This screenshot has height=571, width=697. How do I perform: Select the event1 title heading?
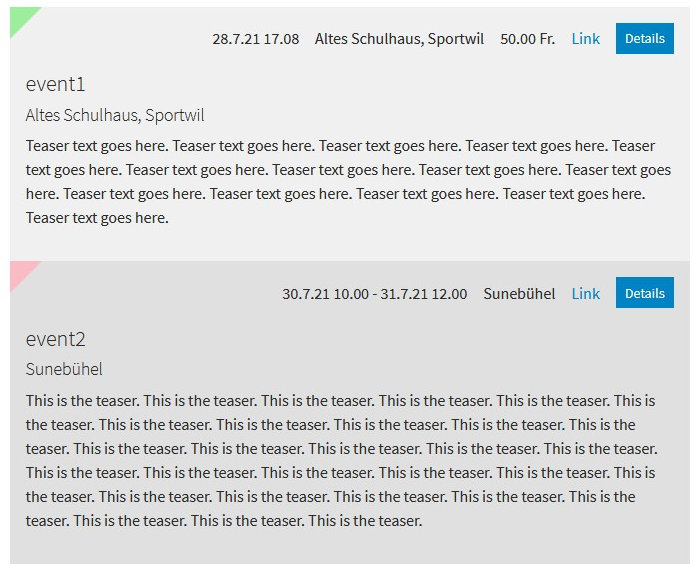[x=56, y=84]
